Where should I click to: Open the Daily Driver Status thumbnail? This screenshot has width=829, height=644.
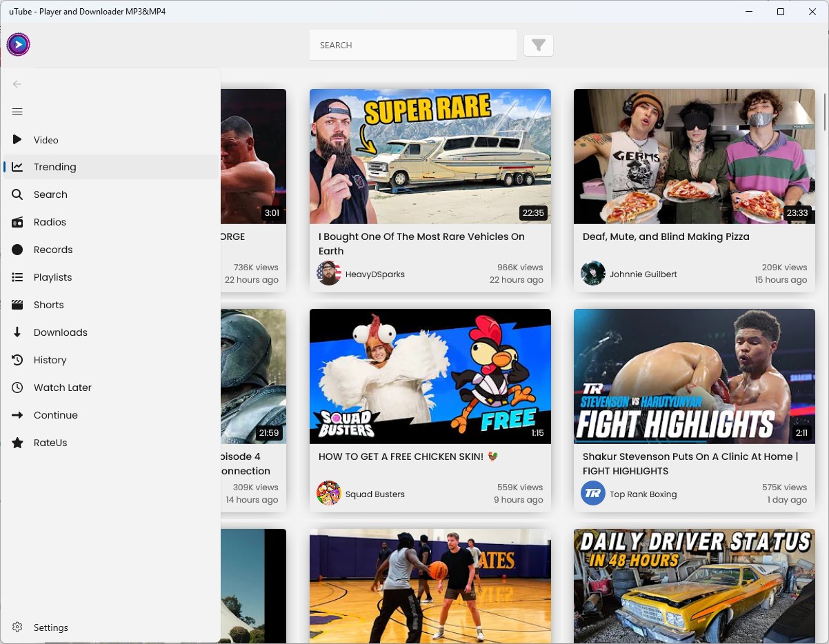tap(695, 586)
